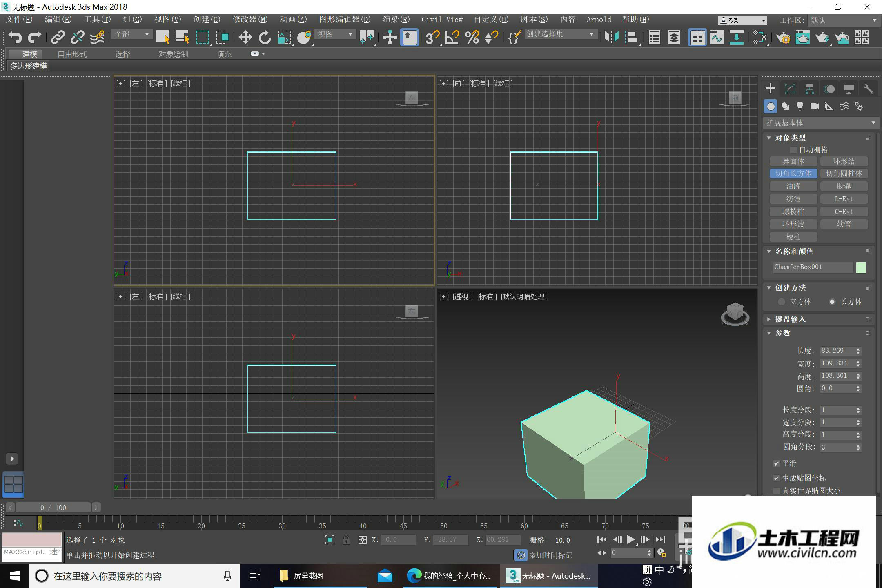Collapse 名称和颜色 rollout

point(794,252)
